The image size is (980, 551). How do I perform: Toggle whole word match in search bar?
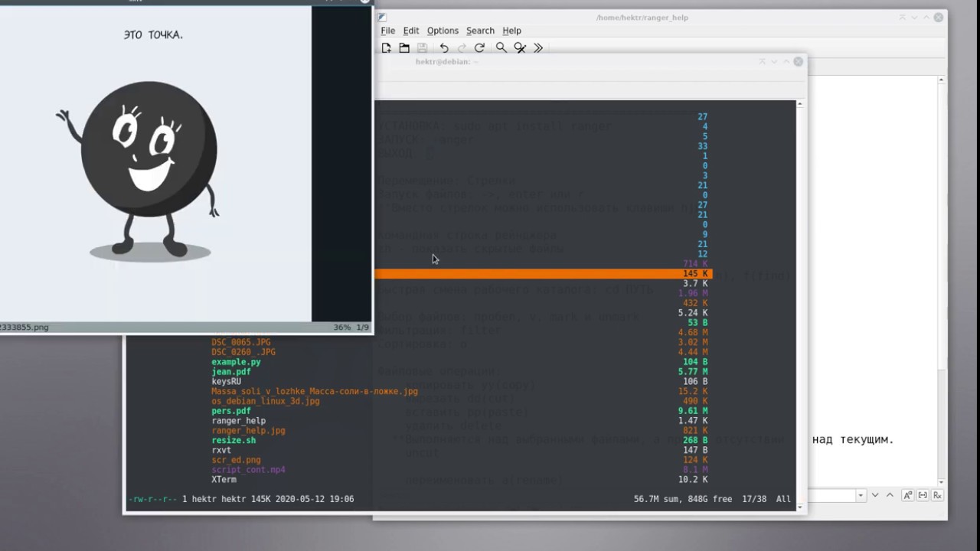(x=923, y=495)
